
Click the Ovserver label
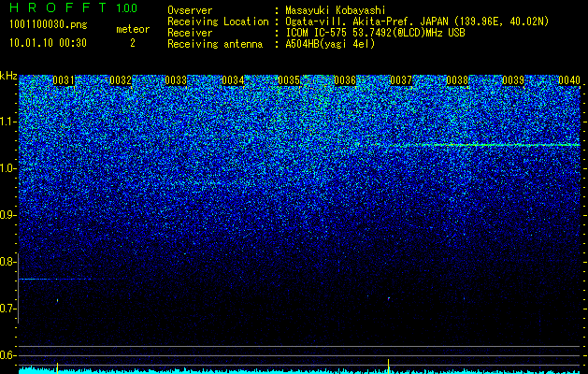tap(190, 10)
